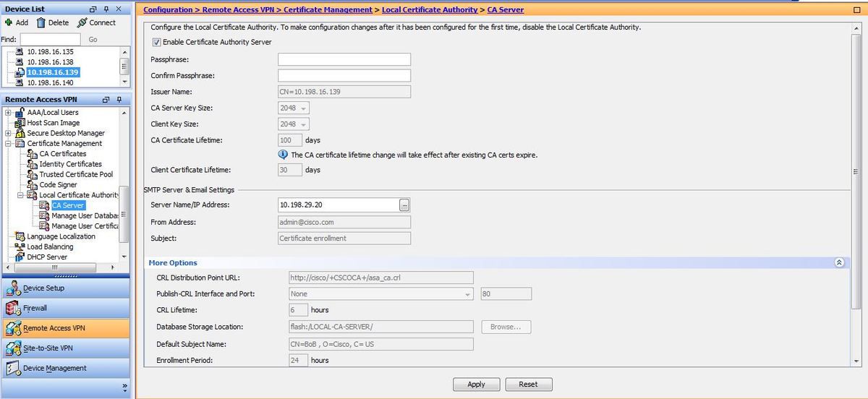The height and width of the screenshot is (399, 868).
Task: Click the Passphrase input field
Action: point(344,59)
